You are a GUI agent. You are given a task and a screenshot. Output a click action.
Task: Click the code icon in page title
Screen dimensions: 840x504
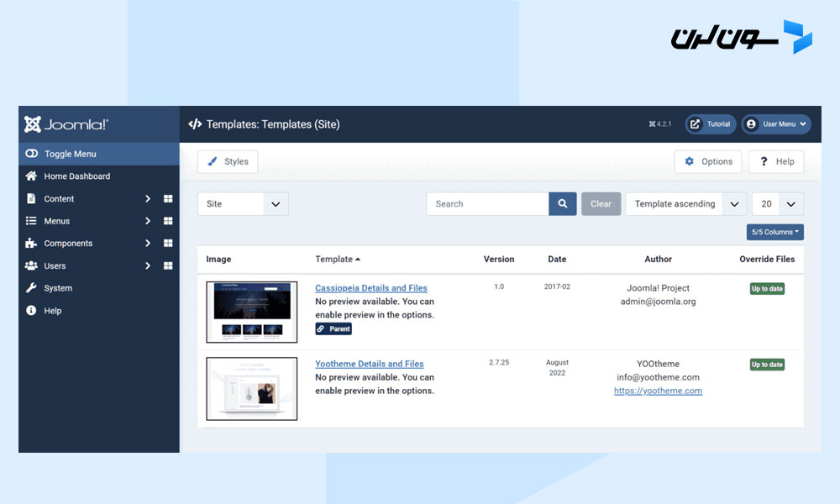click(195, 124)
